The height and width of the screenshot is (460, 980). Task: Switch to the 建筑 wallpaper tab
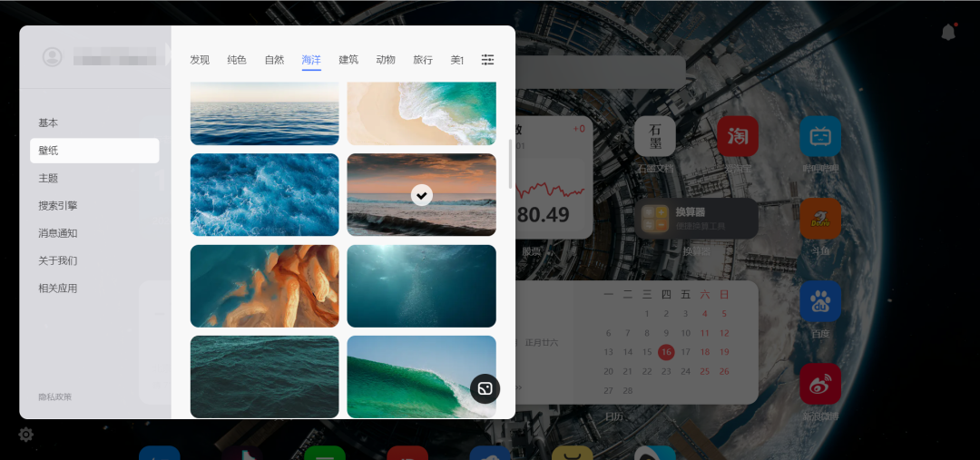(x=348, y=60)
